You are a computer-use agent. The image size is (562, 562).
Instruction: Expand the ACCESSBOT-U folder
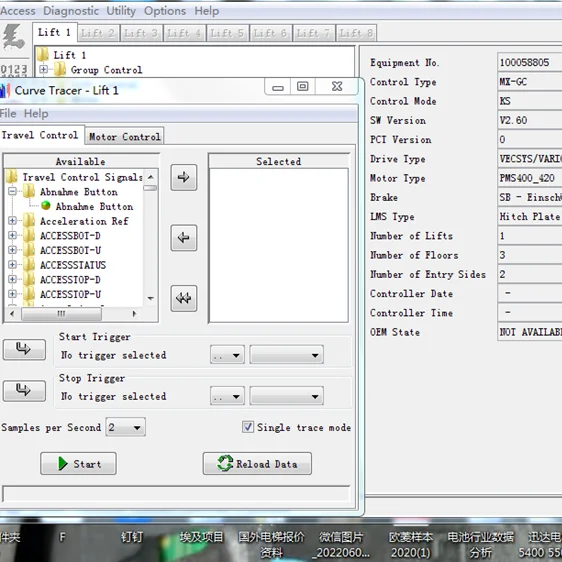(x=12, y=250)
